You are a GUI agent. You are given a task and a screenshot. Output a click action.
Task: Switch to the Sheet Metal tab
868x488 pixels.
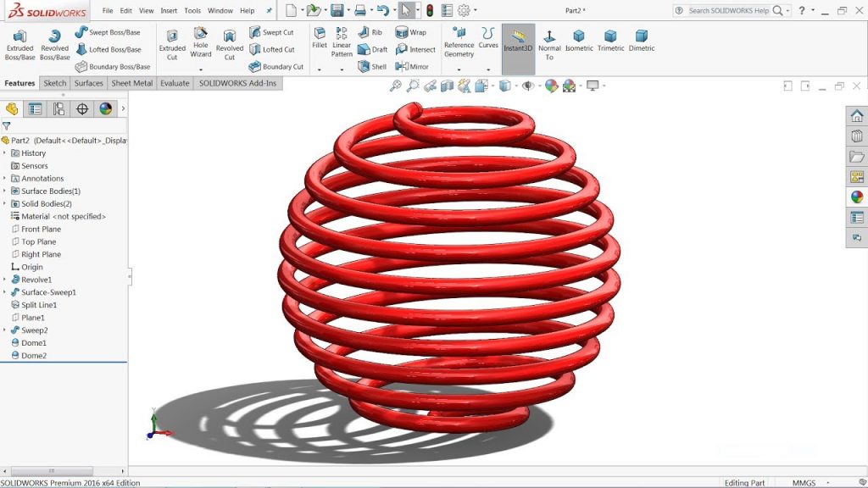(132, 83)
